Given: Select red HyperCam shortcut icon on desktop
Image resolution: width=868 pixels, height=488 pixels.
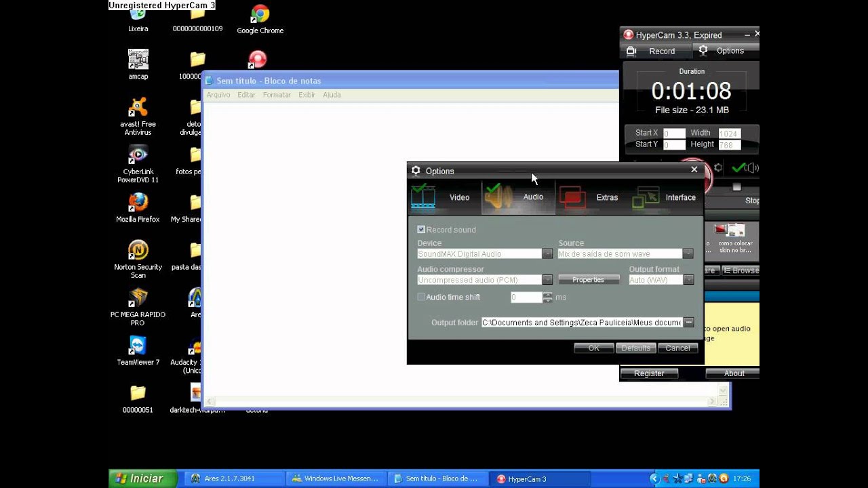Looking at the screenshot, I should pyautogui.click(x=257, y=60).
